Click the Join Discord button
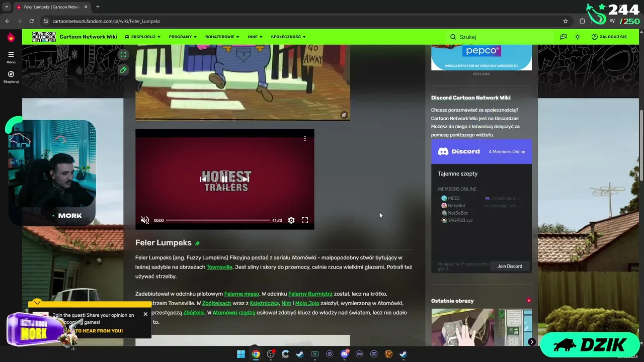 (510, 266)
